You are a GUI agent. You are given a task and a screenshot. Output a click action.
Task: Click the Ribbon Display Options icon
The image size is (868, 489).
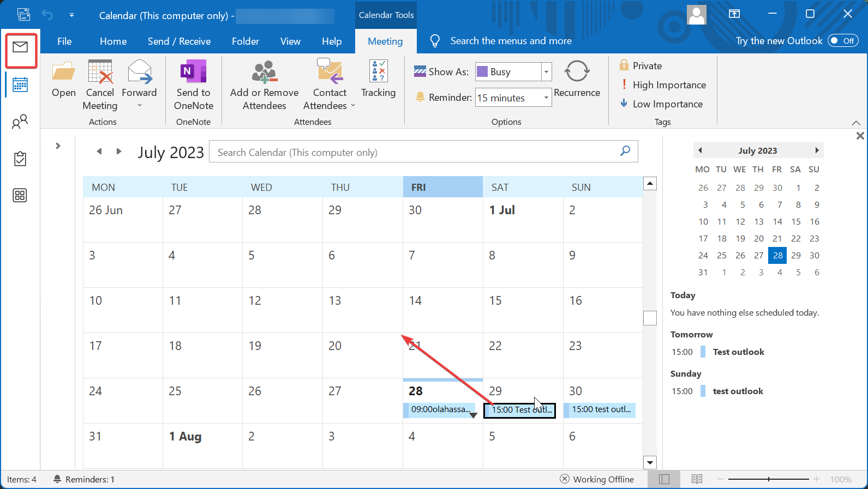734,14
